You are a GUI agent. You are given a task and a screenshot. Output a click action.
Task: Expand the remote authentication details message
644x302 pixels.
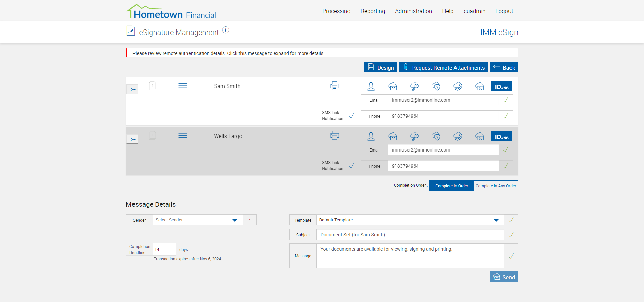pyautogui.click(x=228, y=53)
